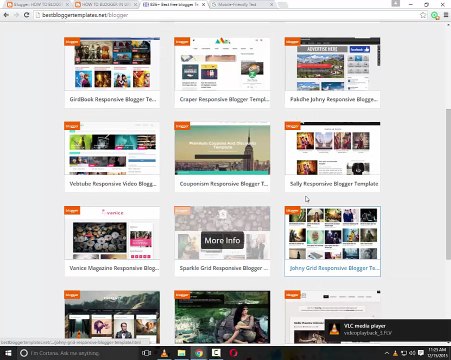
Task: Open the green extension icon in toolbar
Action: [435, 15]
